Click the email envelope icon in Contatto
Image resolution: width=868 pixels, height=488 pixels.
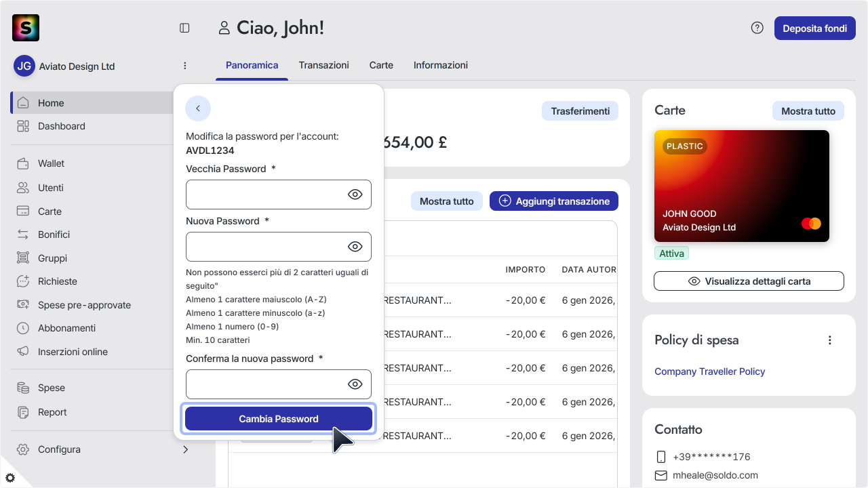point(661,476)
